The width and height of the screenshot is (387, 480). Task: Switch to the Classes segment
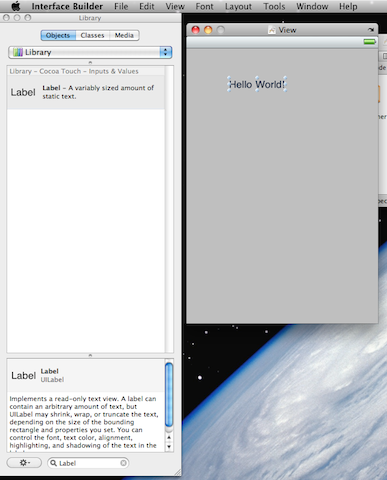[92, 35]
